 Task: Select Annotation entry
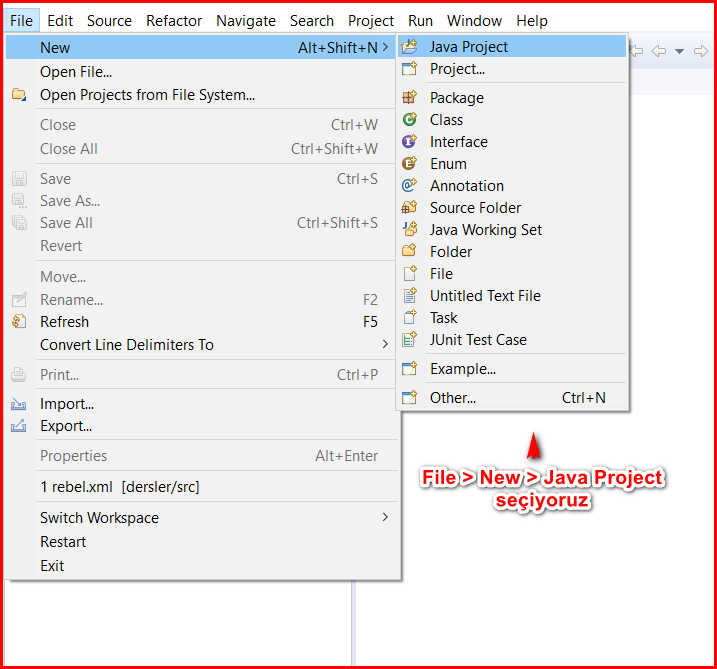pyautogui.click(x=512, y=185)
